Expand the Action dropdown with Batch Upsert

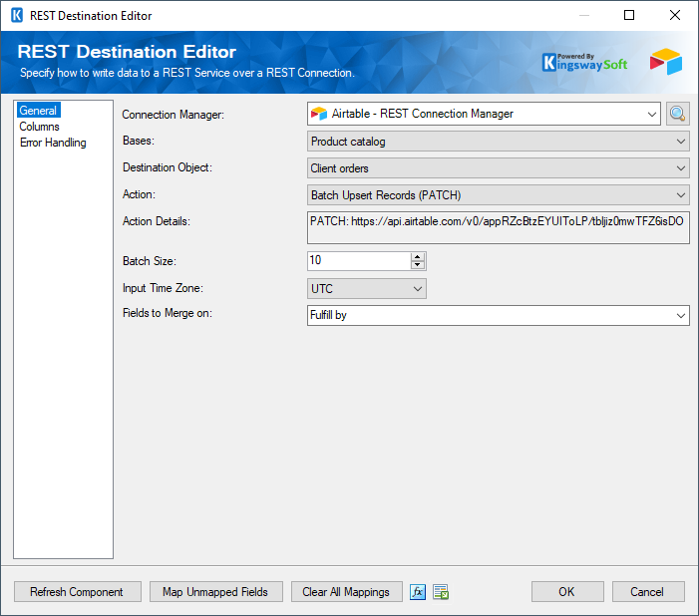[x=498, y=194]
